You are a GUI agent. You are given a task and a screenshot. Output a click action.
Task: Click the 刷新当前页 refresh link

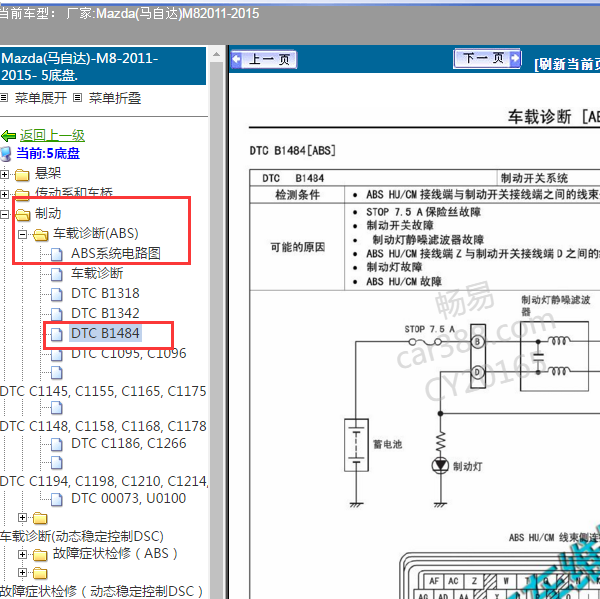567,64
